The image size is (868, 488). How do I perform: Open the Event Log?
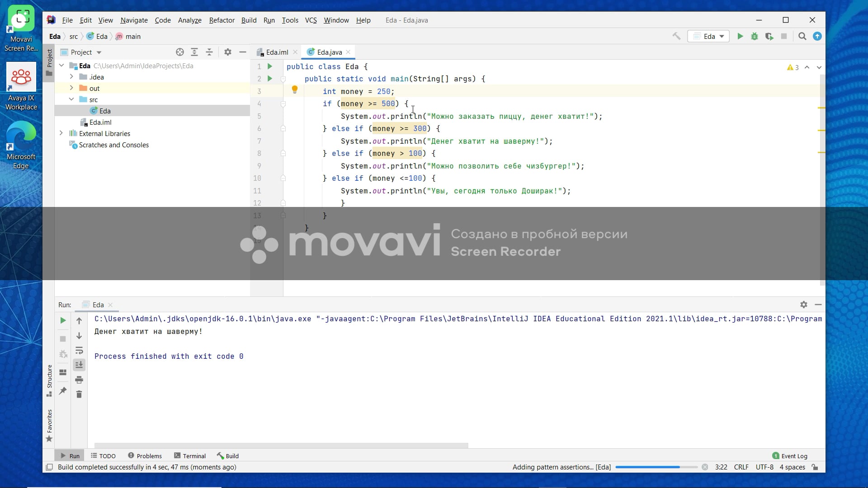790,455
